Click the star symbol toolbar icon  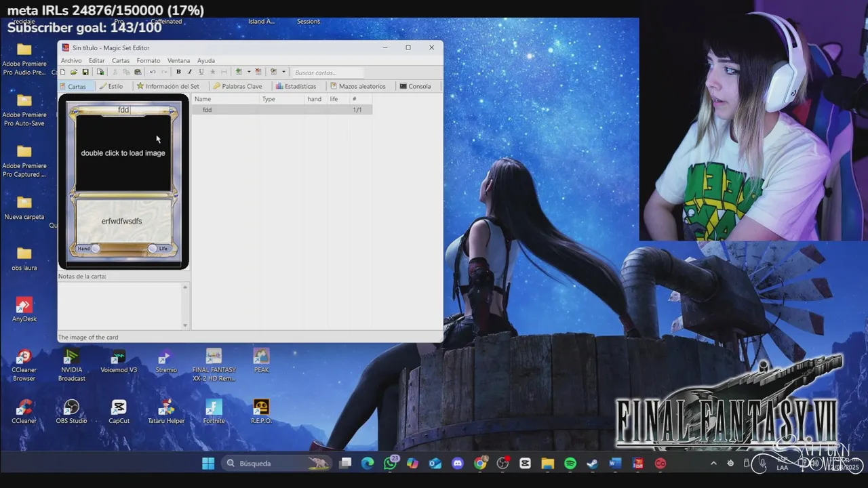click(213, 72)
